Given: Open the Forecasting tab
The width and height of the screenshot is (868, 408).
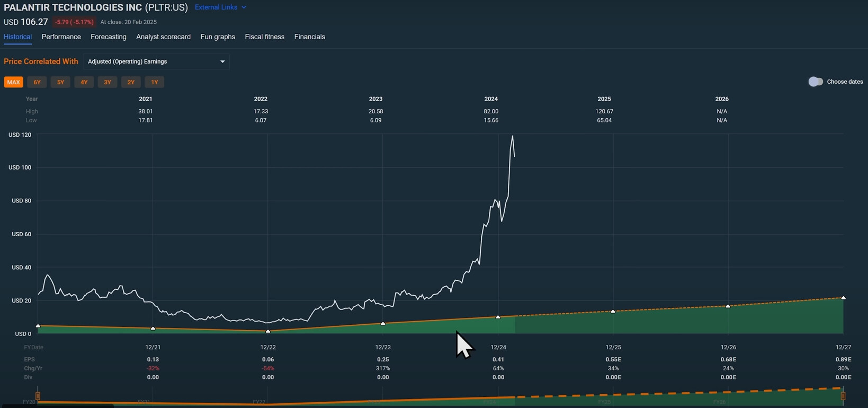Looking at the screenshot, I should click(109, 37).
